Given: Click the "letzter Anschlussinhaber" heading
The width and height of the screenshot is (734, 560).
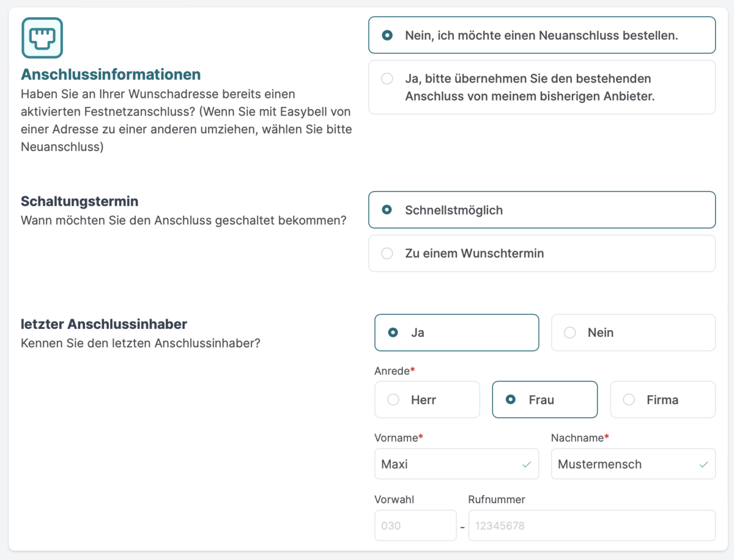Looking at the screenshot, I should coord(104,324).
